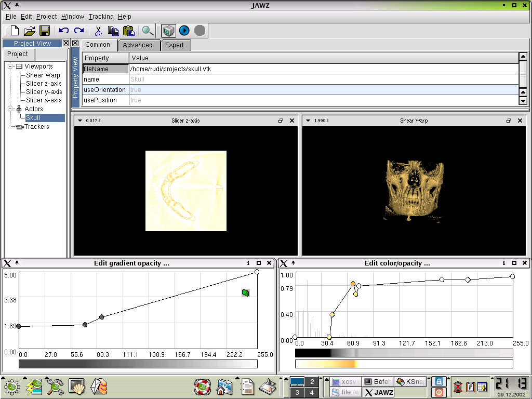Save using the floppy disk icon
532x399 pixels.
pyautogui.click(x=45, y=31)
